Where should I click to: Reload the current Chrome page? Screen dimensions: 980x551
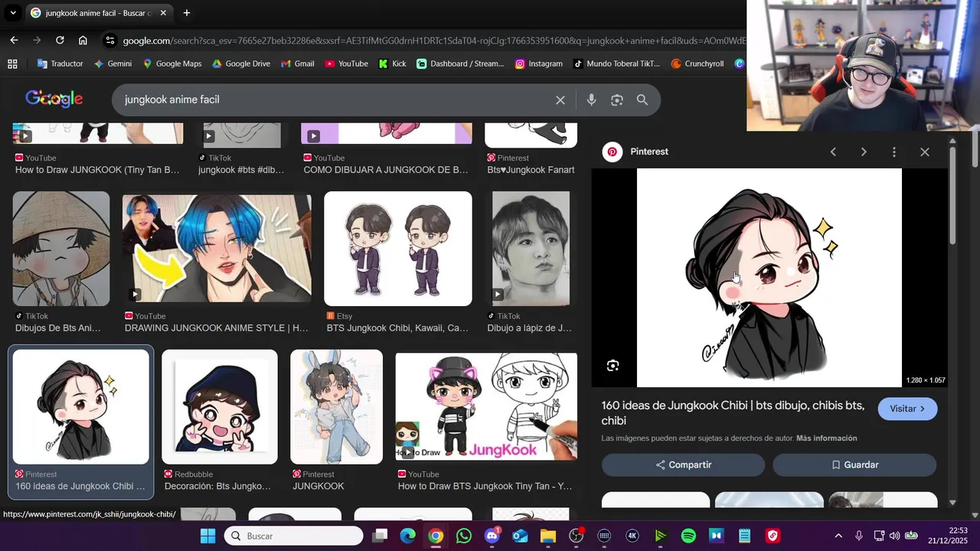[x=60, y=40]
